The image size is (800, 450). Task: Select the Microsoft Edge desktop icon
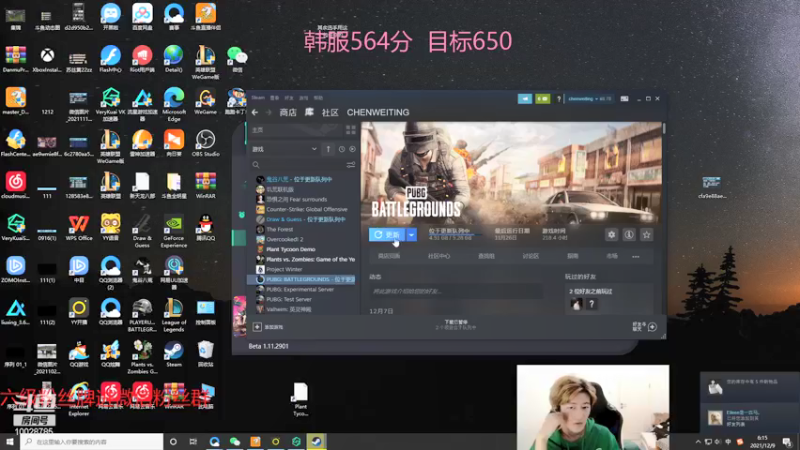(x=174, y=104)
